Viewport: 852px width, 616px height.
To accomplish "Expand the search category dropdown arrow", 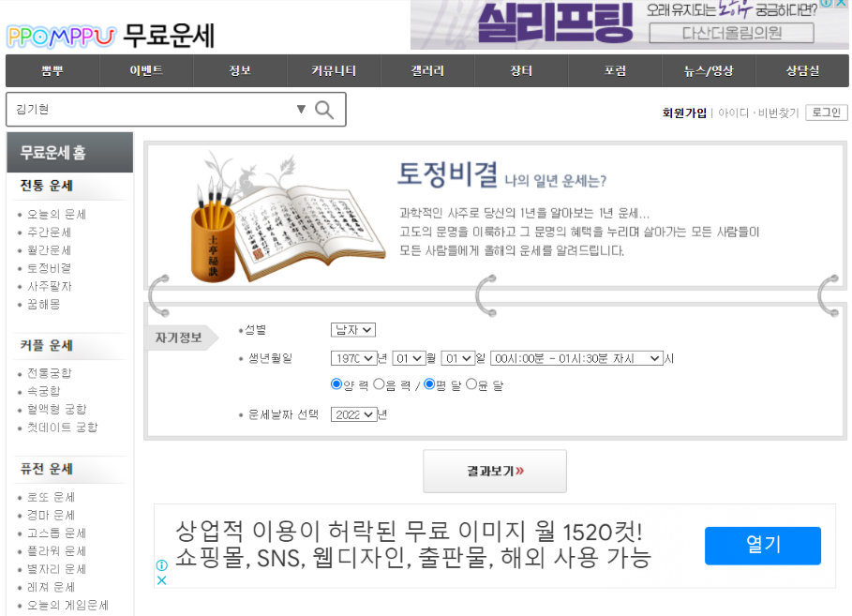I will (302, 110).
